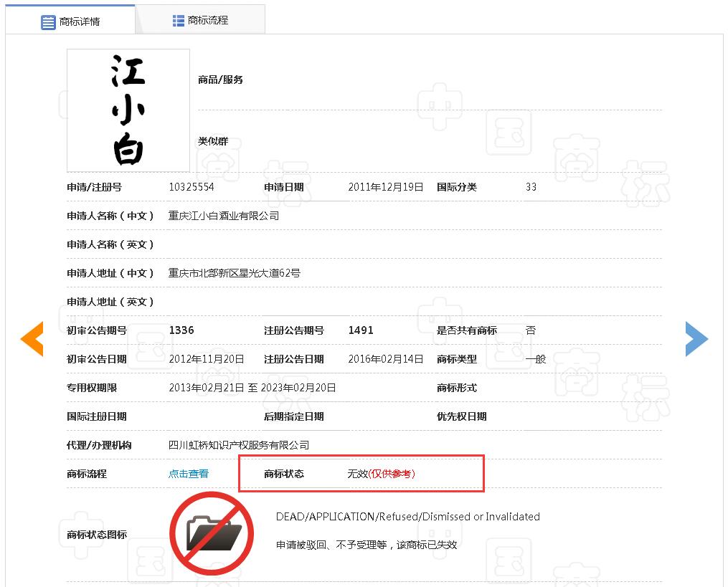Click the 商品/服务 label

tap(220, 80)
